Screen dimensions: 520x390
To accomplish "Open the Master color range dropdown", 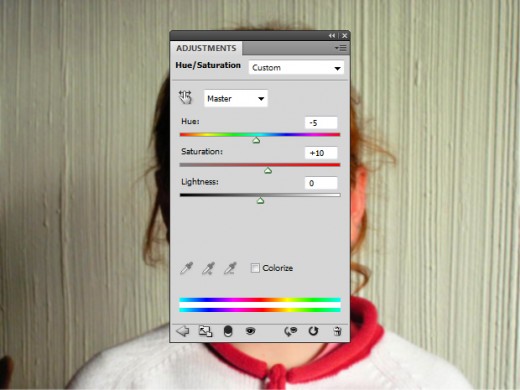I will [x=236, y=98].
